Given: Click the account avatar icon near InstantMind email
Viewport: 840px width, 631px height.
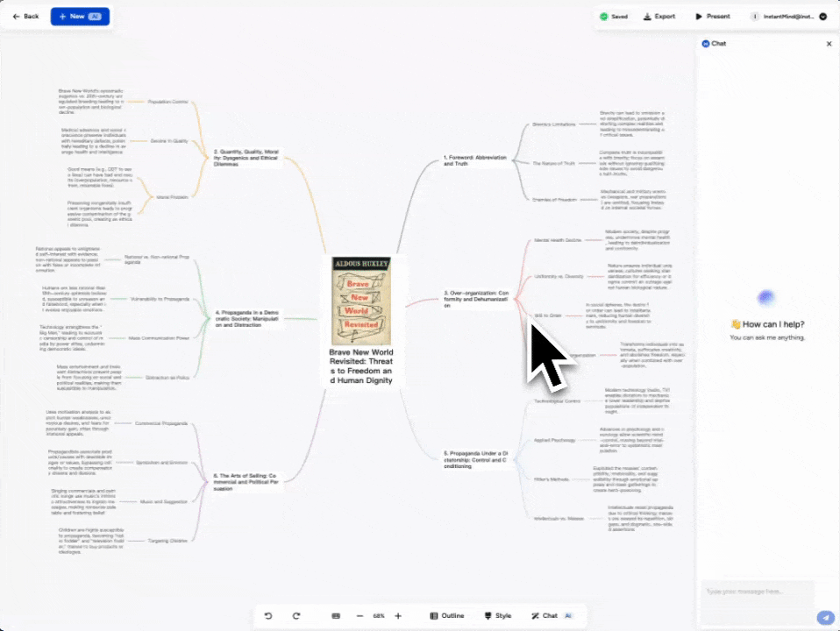Looking at the screenshot, I should click(755, 17).
